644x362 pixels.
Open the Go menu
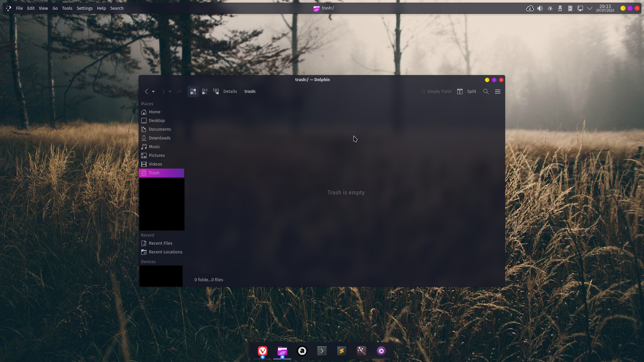point(55,8)
